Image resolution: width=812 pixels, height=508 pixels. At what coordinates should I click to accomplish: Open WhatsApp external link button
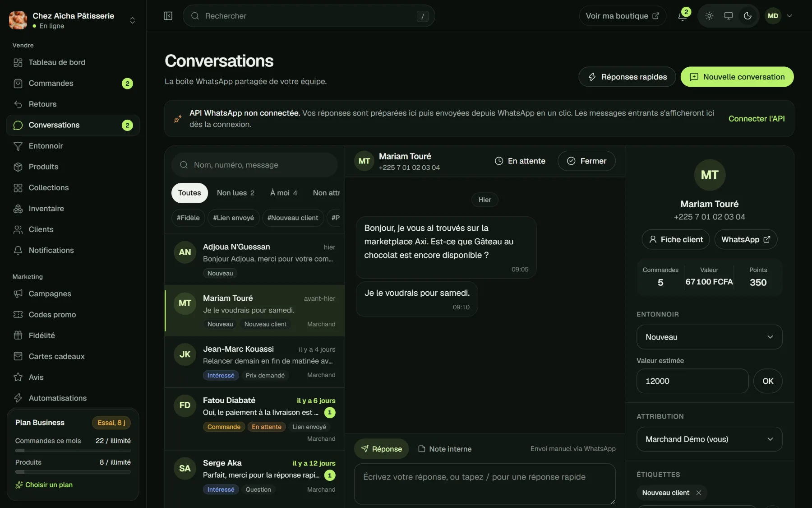(x=746, y=239)
